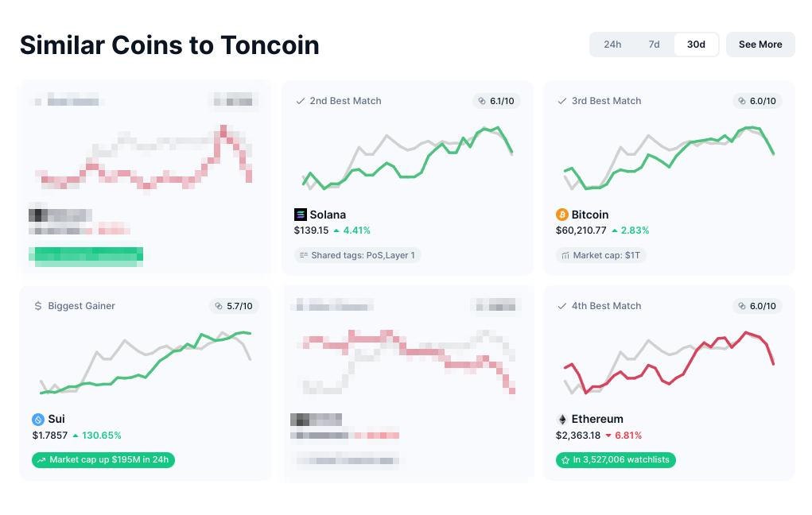Select the 7d time range
812x515 pixels.
[654, 45]
